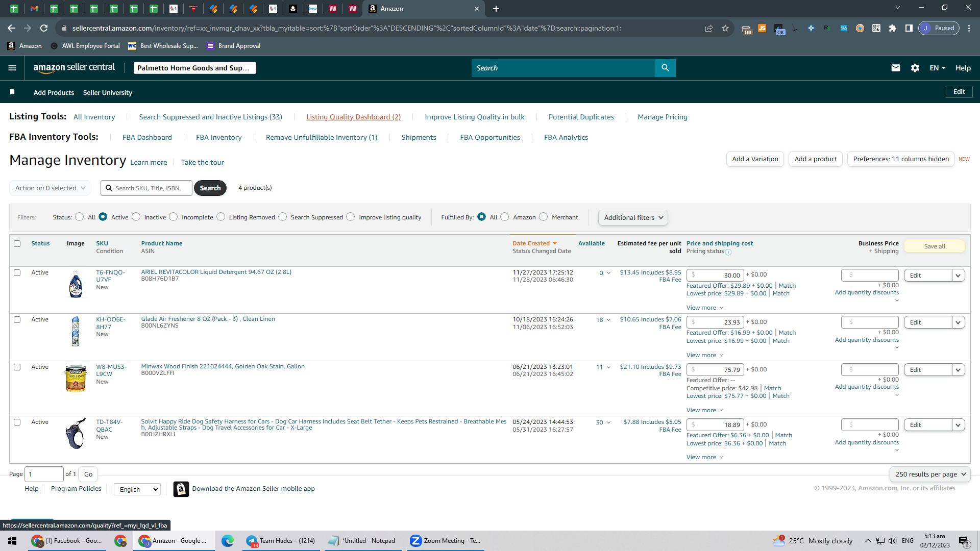Open Preferences: 11 columns hidden
The width and height of the screenshot is (980, 551).
[901, 159]
